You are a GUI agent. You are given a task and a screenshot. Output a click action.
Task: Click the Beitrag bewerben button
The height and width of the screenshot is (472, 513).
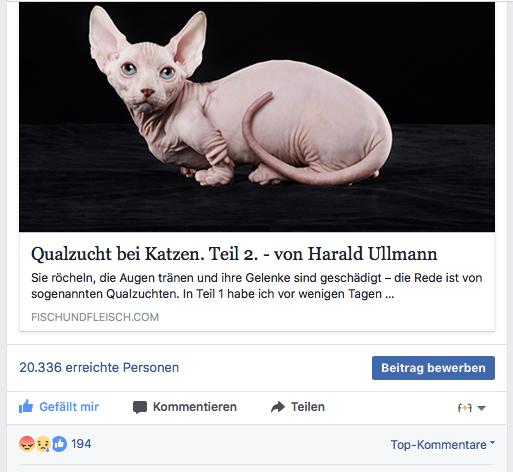point(433,368)
